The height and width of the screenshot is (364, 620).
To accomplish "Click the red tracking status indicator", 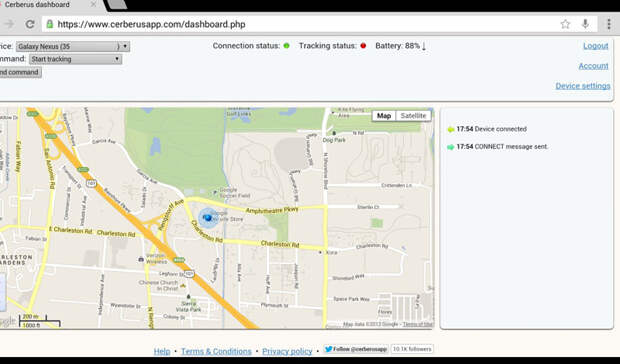I will tap(363, 46).
